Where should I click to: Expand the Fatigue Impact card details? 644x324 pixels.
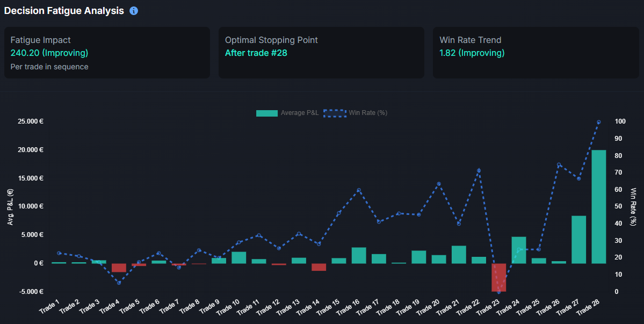click(x=107, y=52)
